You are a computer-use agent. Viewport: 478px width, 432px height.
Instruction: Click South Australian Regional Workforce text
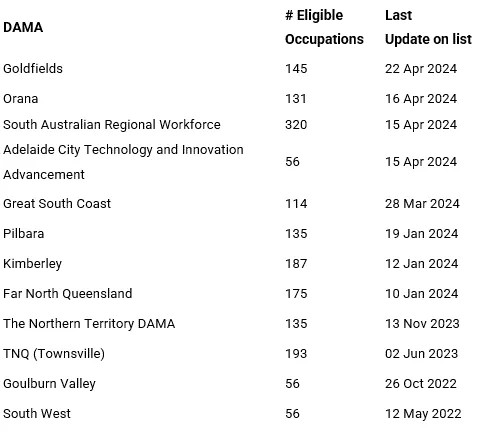112,125
